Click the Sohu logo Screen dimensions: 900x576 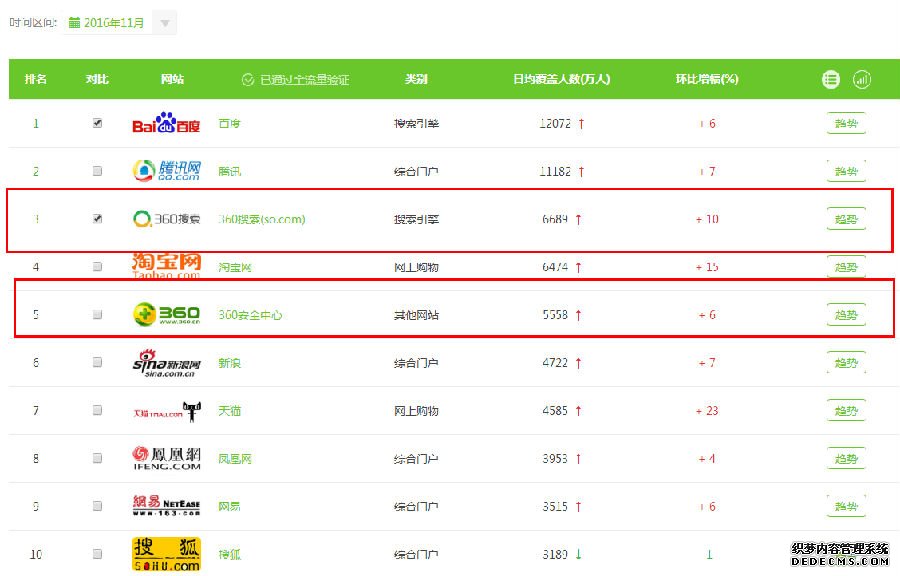click(x=166, y=554)
